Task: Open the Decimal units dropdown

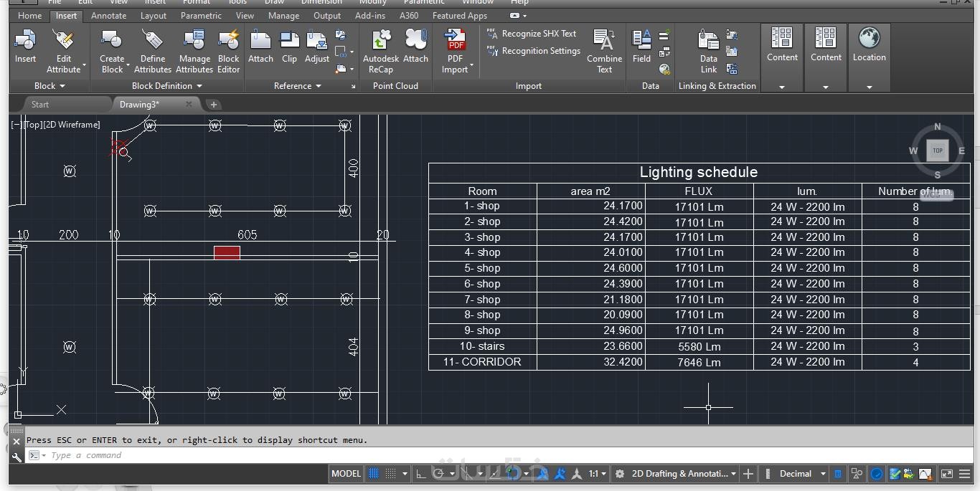Action: [x=801, y=474]
